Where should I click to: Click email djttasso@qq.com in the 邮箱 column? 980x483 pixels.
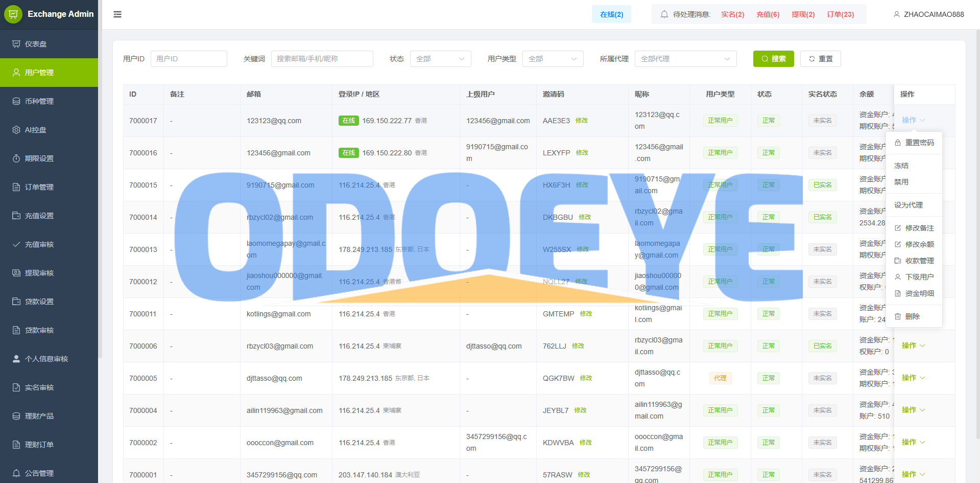click(x=274, y=378)
